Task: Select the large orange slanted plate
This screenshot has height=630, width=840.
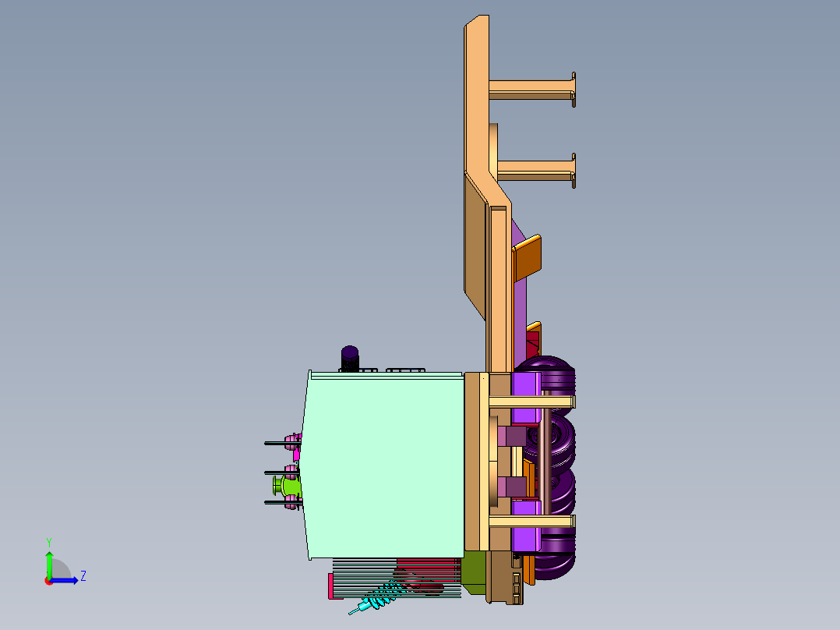Action: point(527,258)
